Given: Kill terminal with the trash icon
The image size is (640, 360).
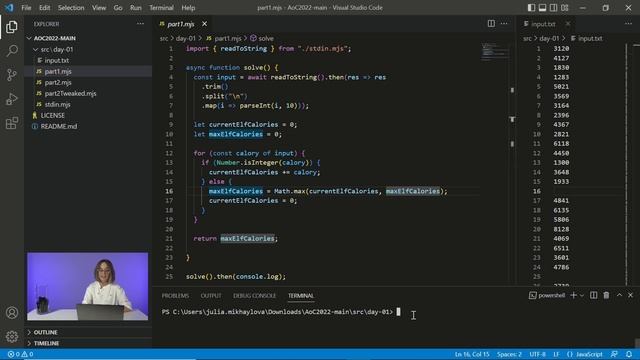Looking at the screenshot, I should (x=606, y=295).
